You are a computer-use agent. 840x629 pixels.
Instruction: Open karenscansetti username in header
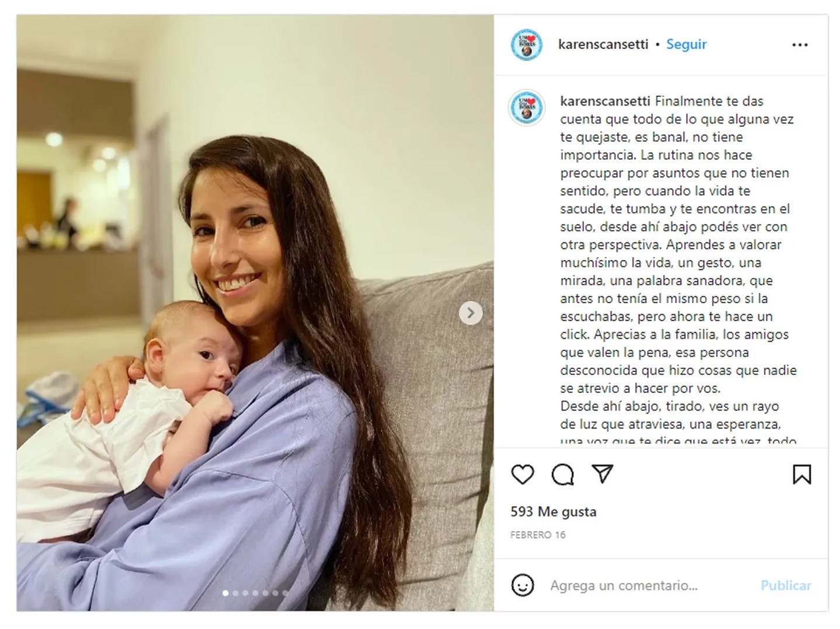(x=603, y=44)
